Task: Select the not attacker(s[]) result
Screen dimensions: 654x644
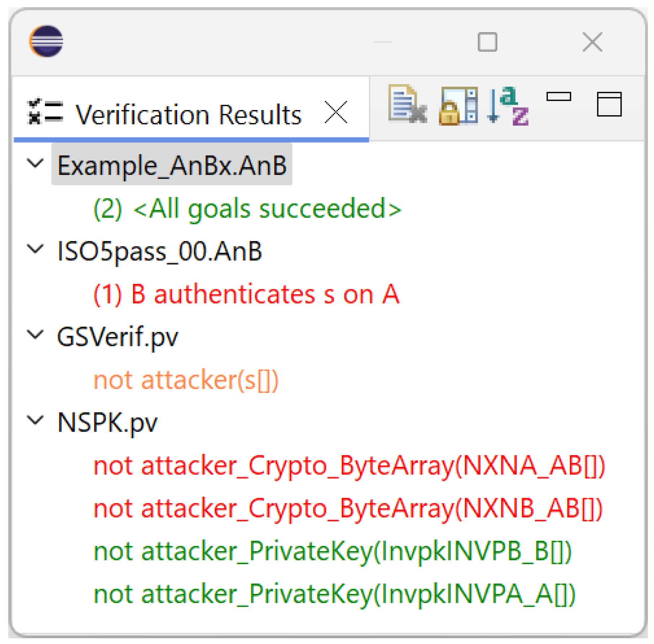Action: pos(186,380)
